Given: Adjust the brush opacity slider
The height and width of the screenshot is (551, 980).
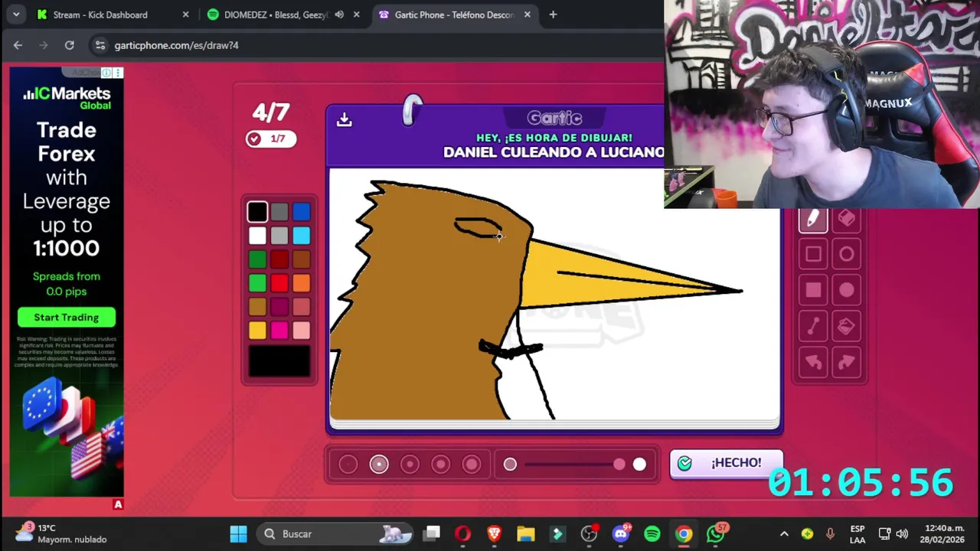Looking at the screenshot, I should [x=574, y=465].
